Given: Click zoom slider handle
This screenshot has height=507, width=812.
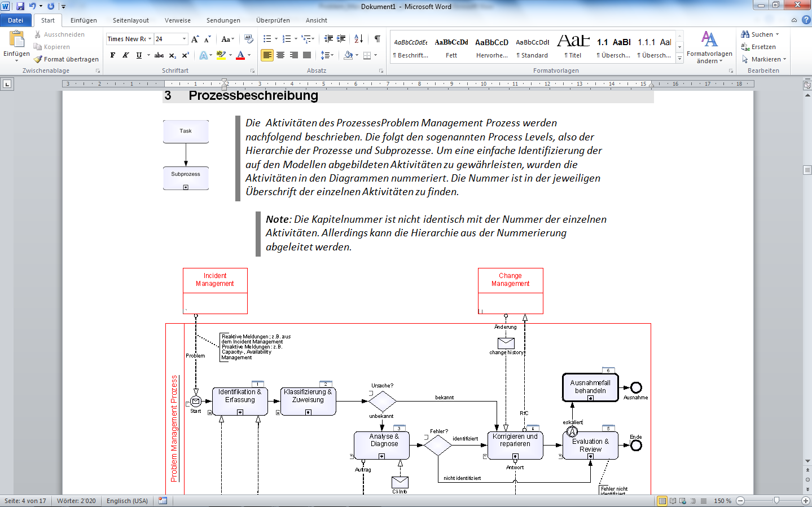Looking at the screenshot, I should pyautogui.click(x=777, y=501).
